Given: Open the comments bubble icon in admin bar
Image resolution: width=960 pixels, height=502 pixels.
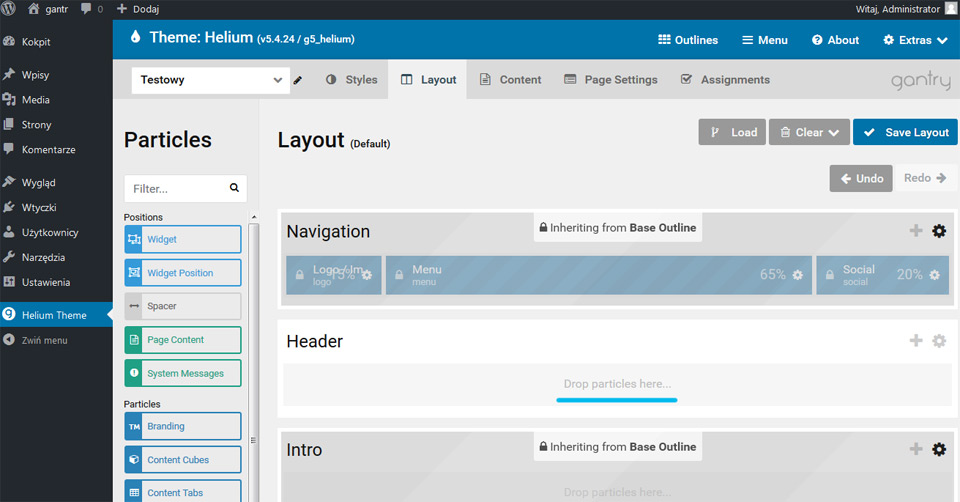Looking at the screenshot, I should pyautogui.click(x=86, y=9).
